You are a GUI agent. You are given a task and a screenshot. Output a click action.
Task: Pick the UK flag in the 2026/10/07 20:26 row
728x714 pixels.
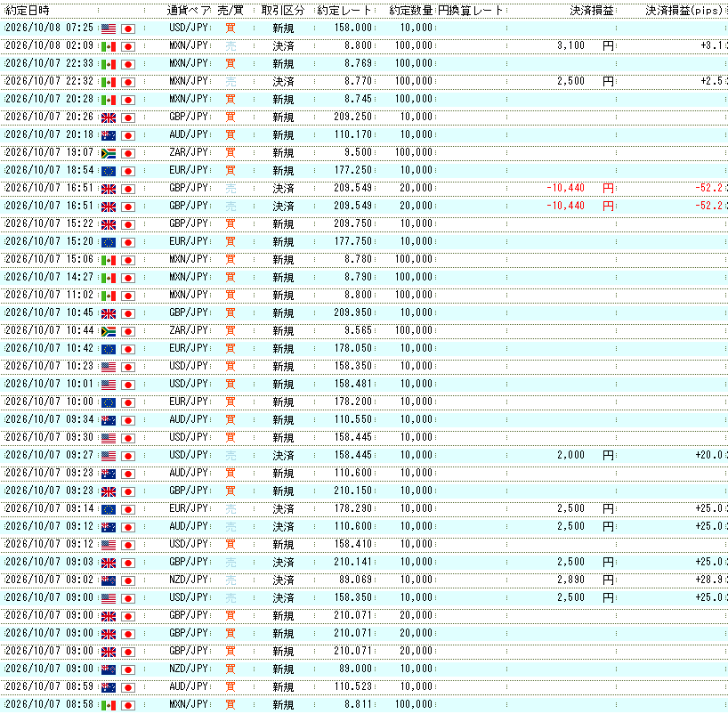pyautogui.click(x=109, y=118)
